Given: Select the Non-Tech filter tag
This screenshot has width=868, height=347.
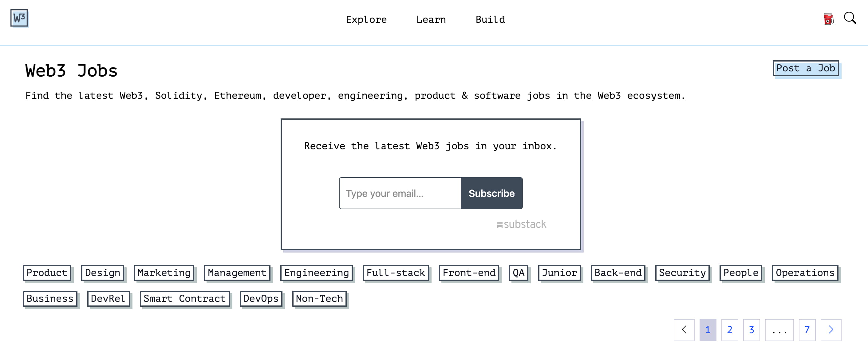Looking at the screenshot, I should 319,298.
